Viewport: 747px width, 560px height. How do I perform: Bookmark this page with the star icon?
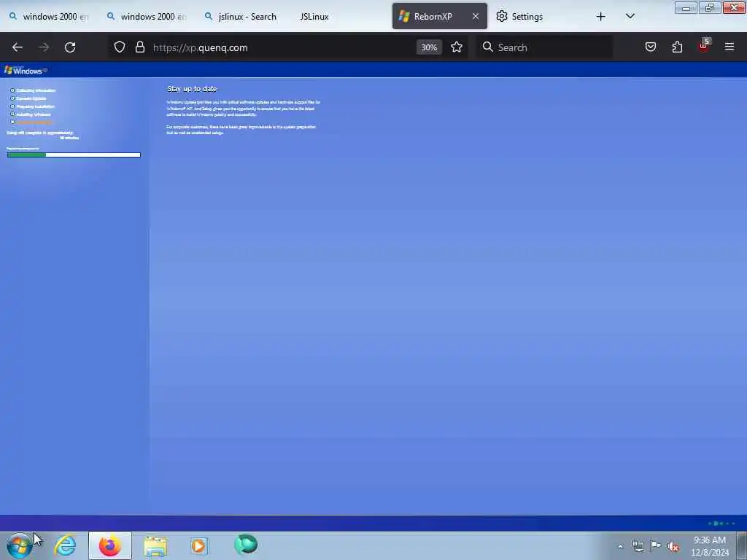[457, 47]
